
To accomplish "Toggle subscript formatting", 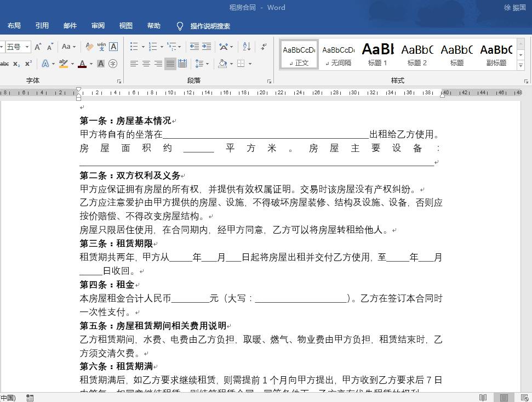I will tap(16, 64).
